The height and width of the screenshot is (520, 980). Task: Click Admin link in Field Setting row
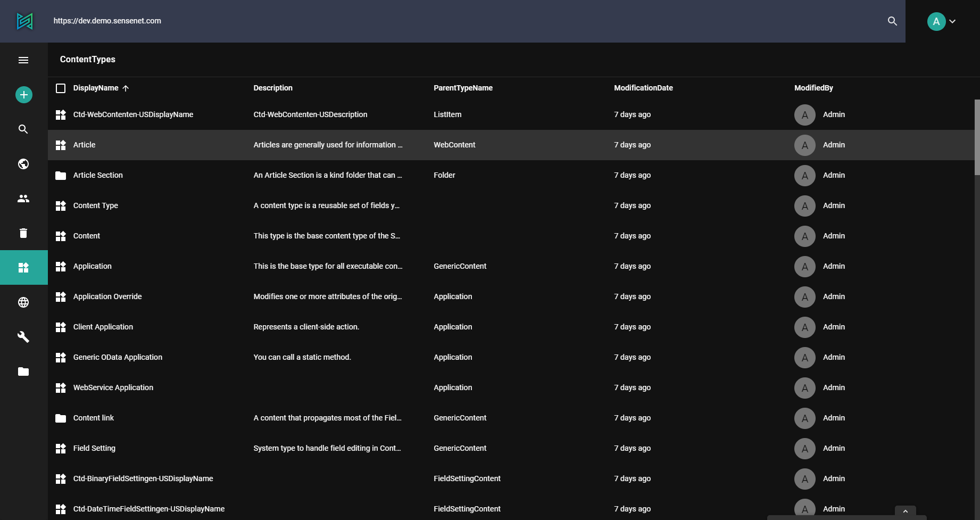click(834, 448)
